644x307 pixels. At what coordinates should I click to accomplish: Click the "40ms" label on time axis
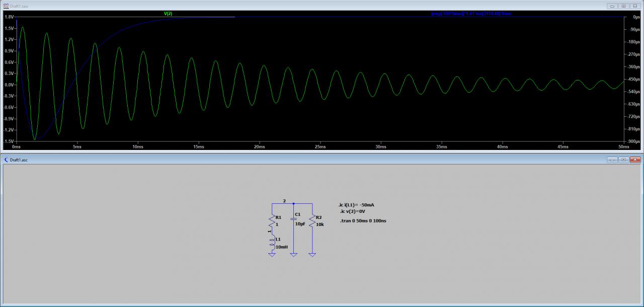(502, 147)
